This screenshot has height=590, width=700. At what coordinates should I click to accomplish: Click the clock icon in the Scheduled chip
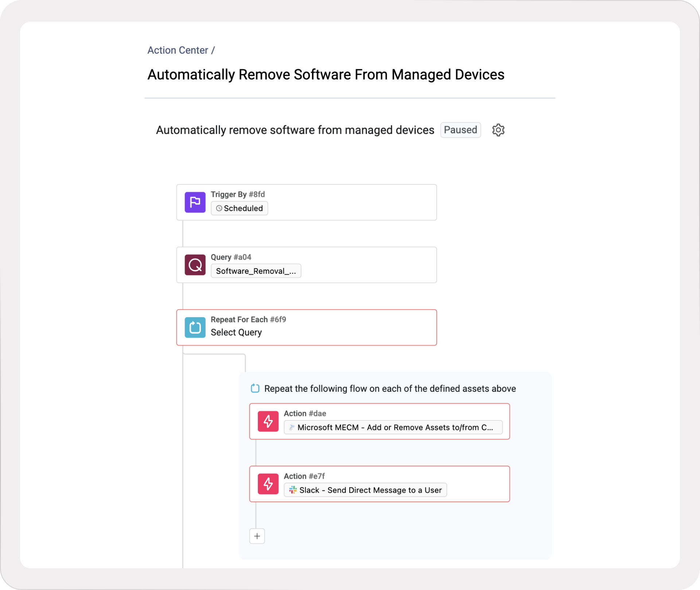click(219, 208)
